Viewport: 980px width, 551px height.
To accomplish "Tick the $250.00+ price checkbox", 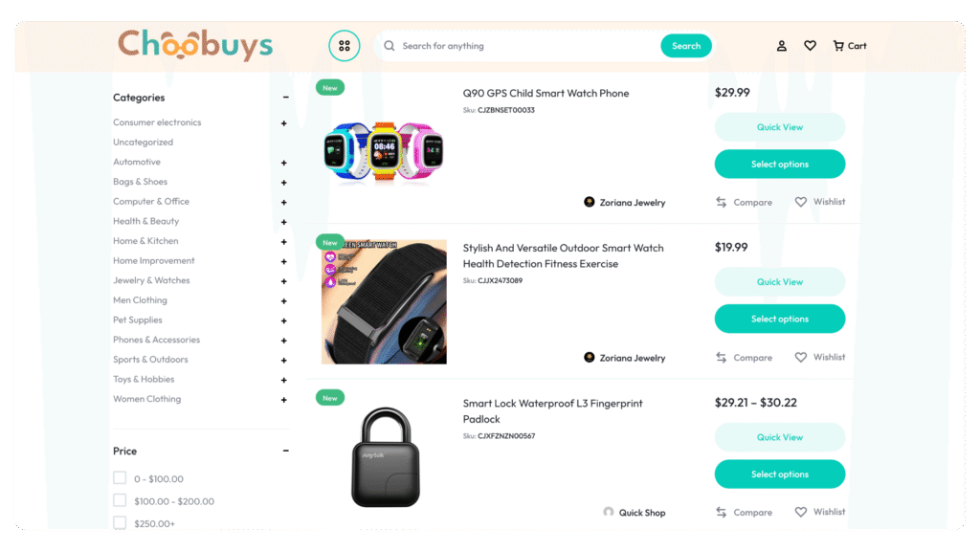I will click(120, 523).
